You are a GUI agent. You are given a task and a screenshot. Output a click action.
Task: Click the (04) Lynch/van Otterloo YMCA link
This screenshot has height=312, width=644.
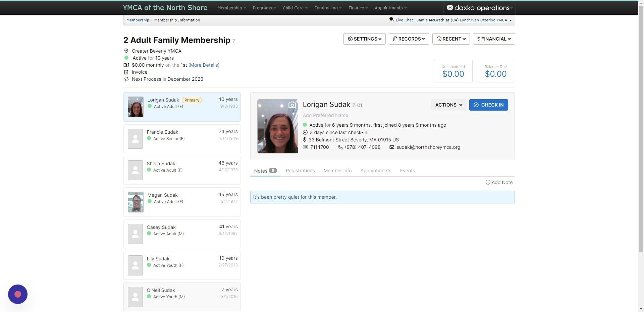click(x=479, y=20)
